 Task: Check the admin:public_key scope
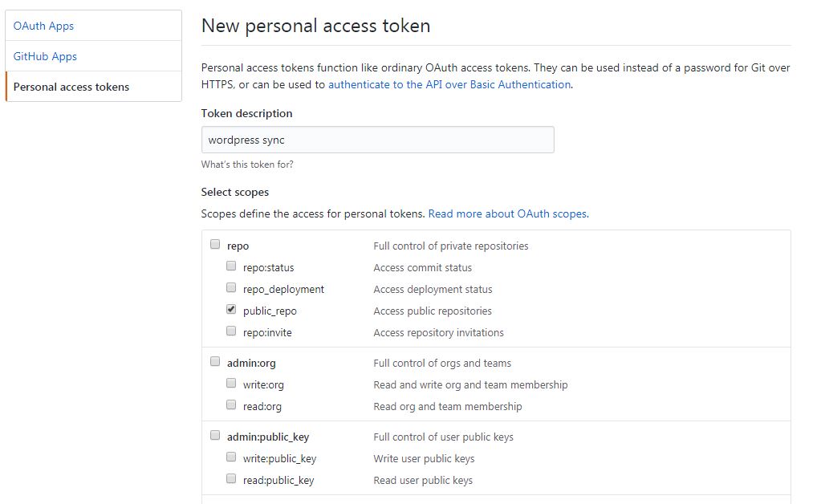pyautogui.click(x=215, y=433)
